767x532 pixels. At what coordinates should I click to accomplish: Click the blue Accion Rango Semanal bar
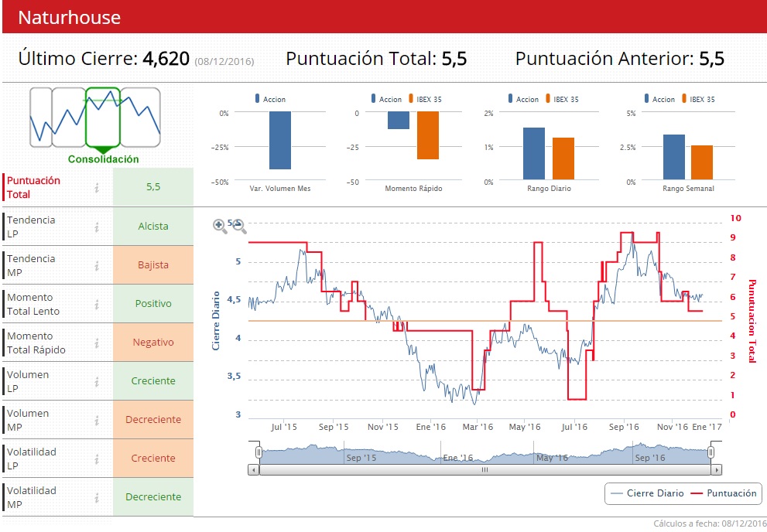[x=674, y=157]
